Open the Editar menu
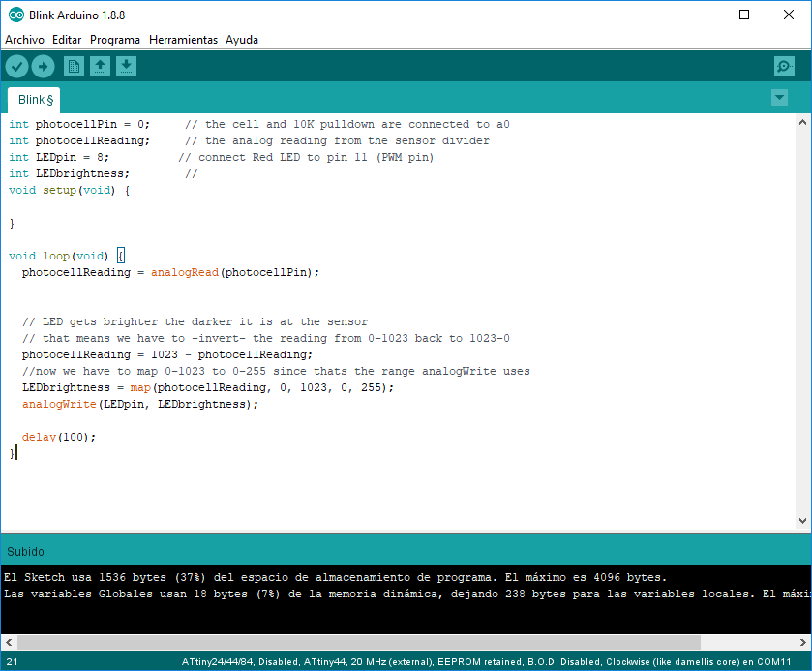Screen dimensions: 812x671 [x=67, y=40]
